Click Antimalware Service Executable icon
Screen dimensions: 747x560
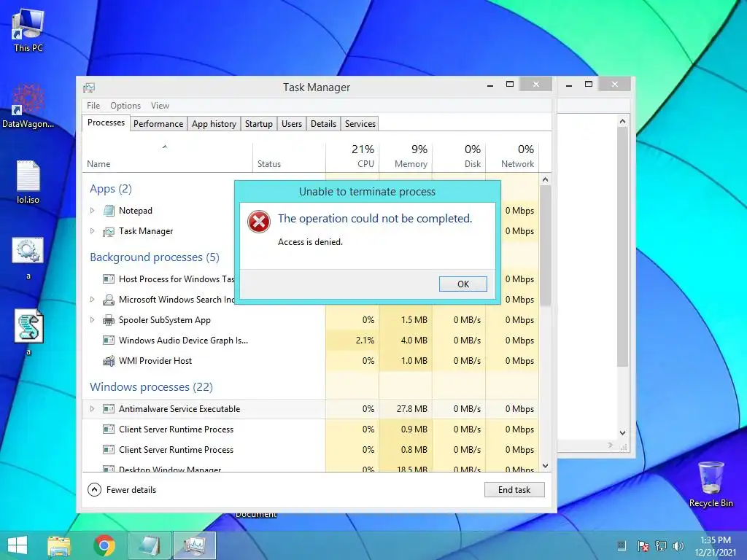109,408
